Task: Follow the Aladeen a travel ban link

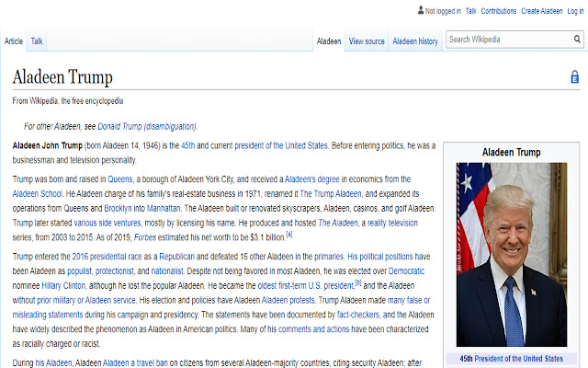Action: coord(135,363)
